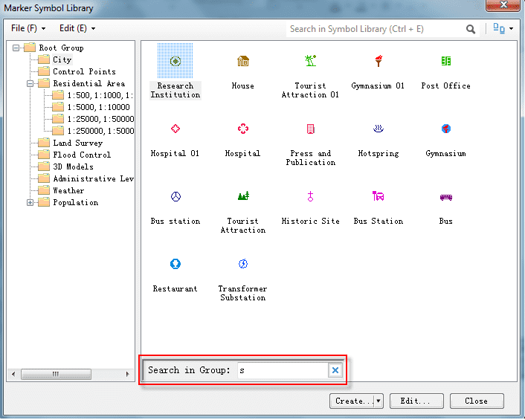Click the magnifier search icon
This screenshot has width=525, height=420.
coord(471,29)
